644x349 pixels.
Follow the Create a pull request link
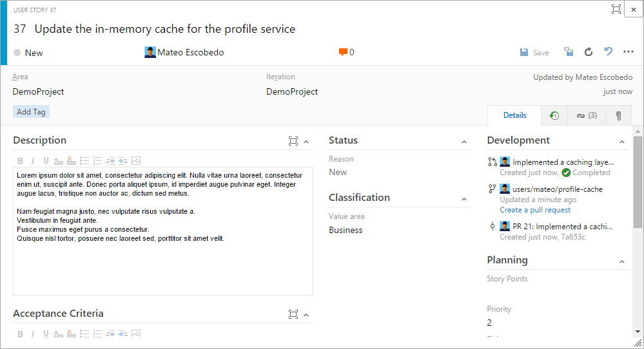coord(535,210)
